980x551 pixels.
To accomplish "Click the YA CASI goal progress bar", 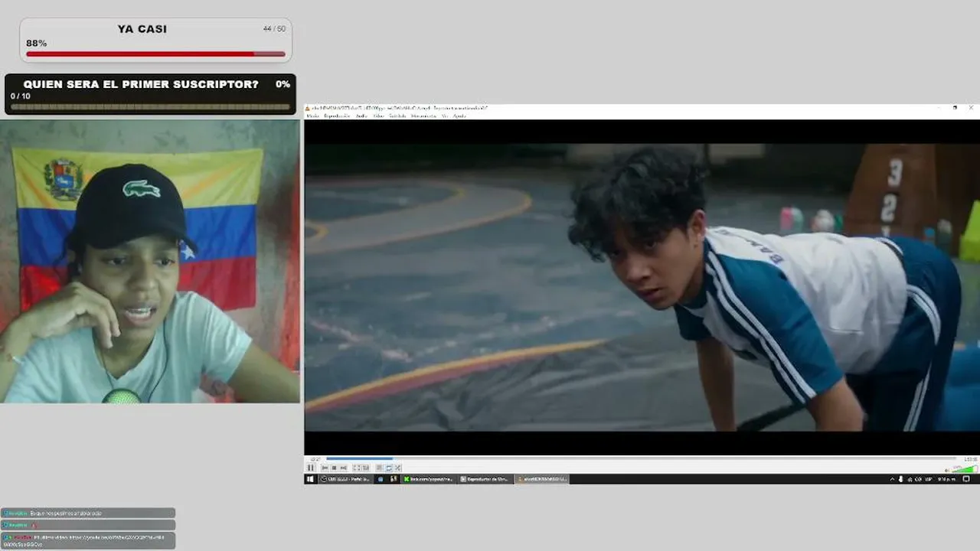I will pos(155,54).
